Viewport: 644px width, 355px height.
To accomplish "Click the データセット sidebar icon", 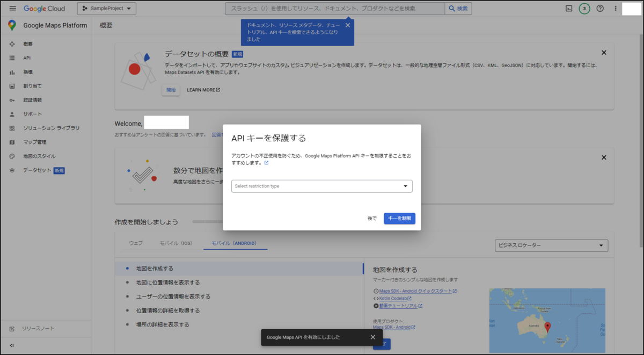I will coord(12,170).
